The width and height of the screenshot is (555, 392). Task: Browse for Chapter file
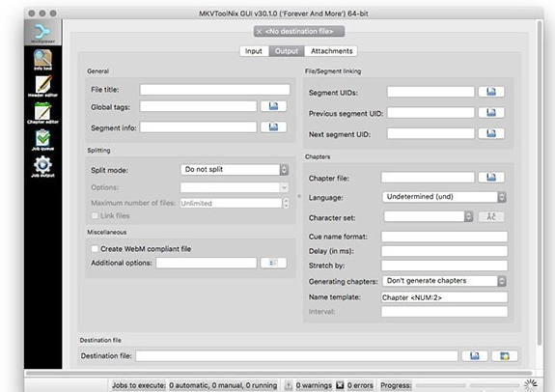(491, 177)
